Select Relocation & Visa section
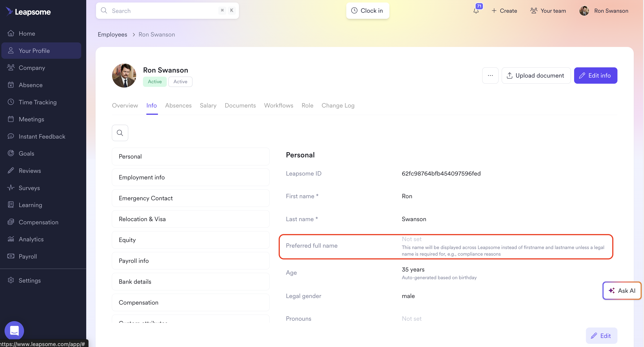 point(191,219)
